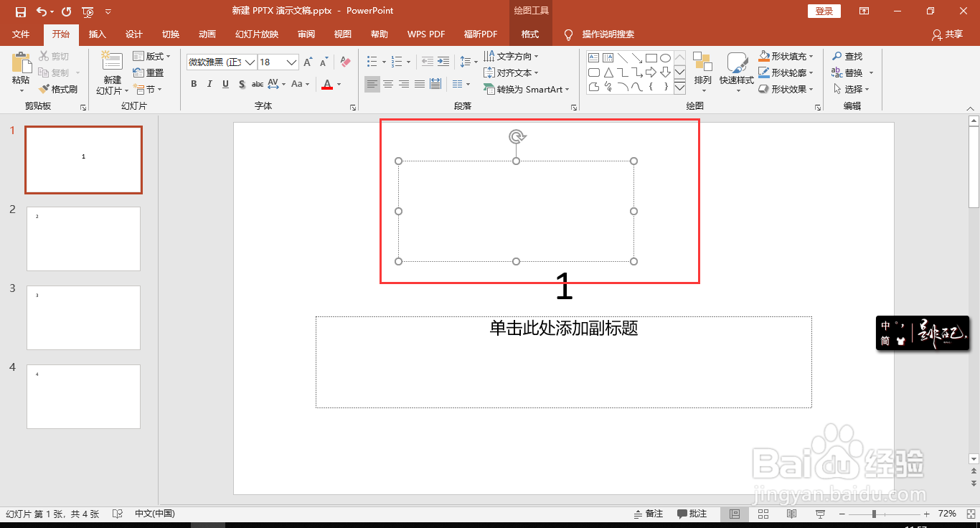Image resolution: width=980 pixels, height=528 pixels.
Task: Click the Redo icon in quick access toolbar
Action: (x=67, y=11)
